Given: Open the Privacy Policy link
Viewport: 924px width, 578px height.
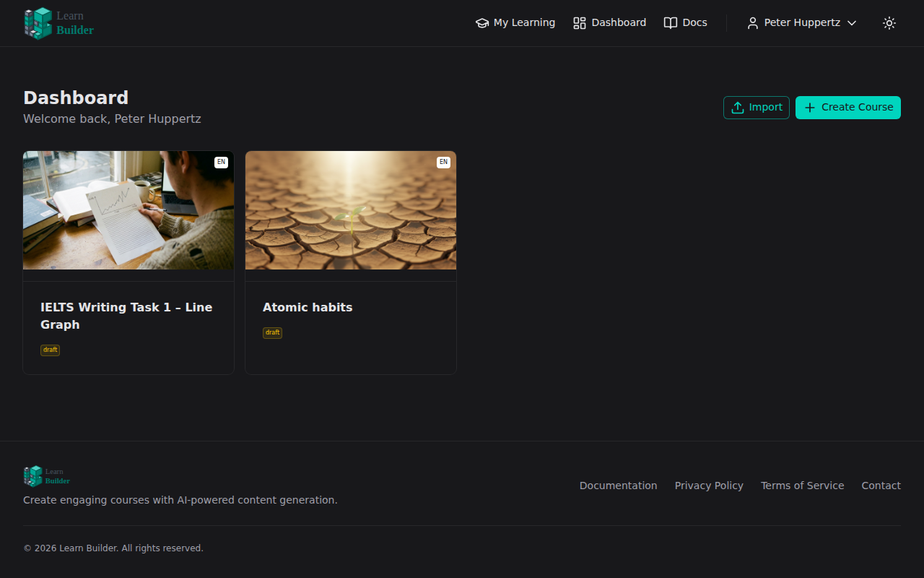Looking at the screenshot, I should [x=709, y=485].
